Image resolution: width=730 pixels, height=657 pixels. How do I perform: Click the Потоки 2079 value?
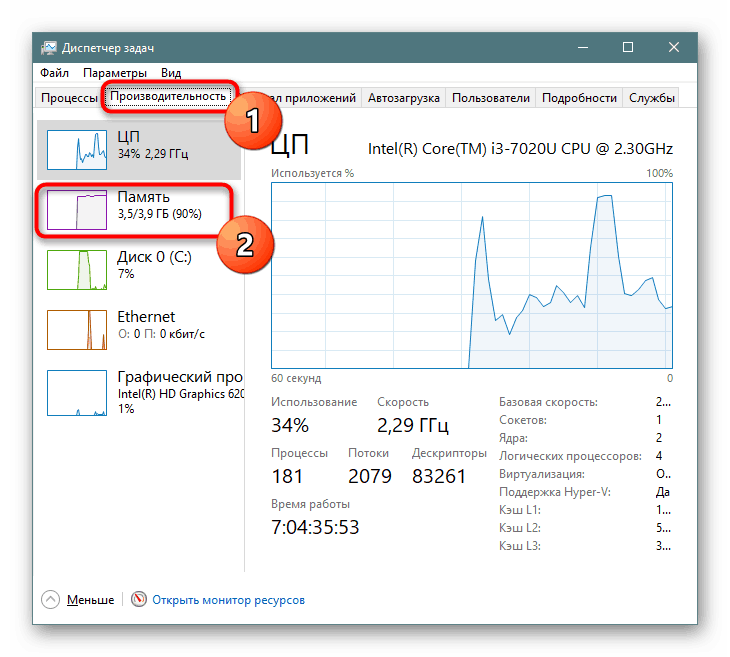click(x=370, y=476)
